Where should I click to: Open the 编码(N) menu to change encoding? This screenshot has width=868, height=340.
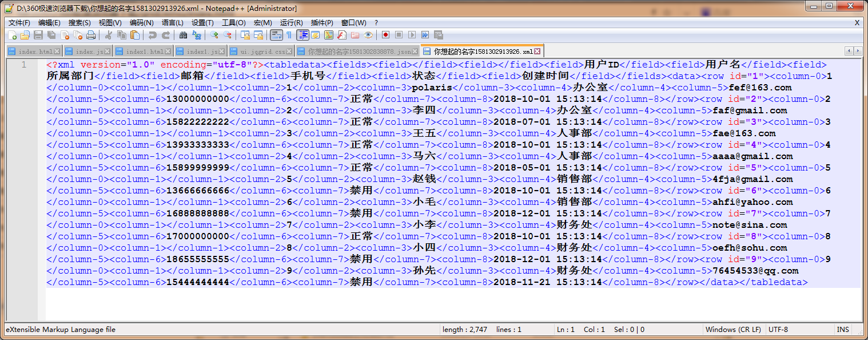pyautogui.click(x=142, y=23)
